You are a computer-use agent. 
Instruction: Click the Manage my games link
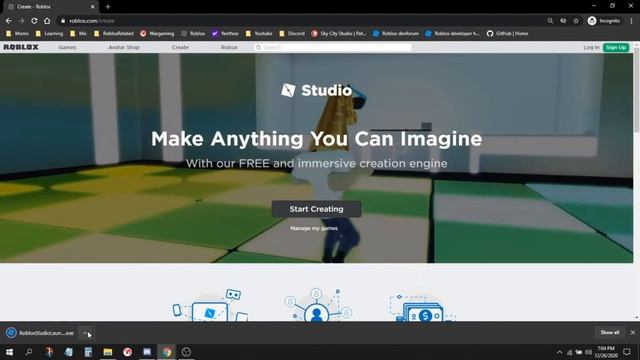click(x=314, y=228)
